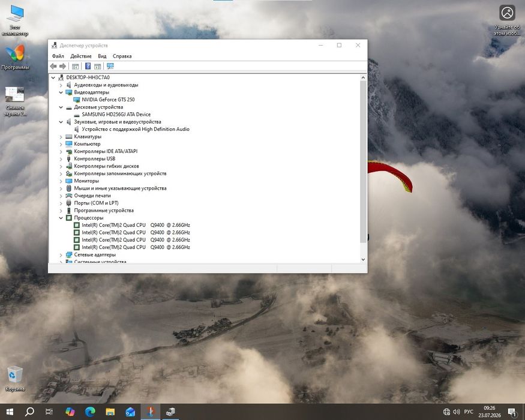Viewport: 525px width, 420px height.
Task: Click the scroll down arrow of device list
Action: coord(363,260)
